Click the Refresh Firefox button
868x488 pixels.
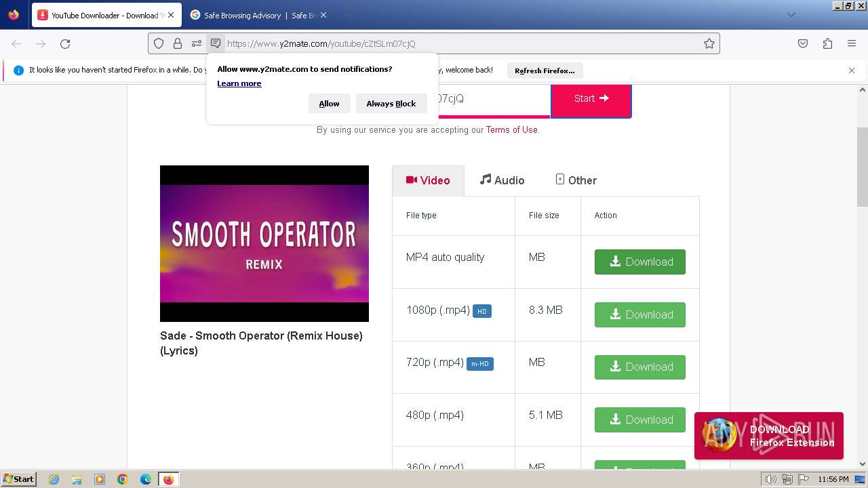545,70
